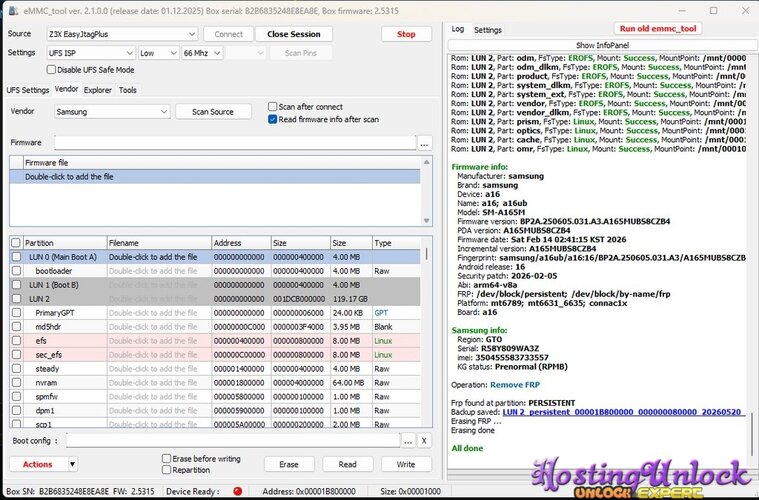Open the arrow next to Actions button
759x500 pixels.
click(72, 464)
